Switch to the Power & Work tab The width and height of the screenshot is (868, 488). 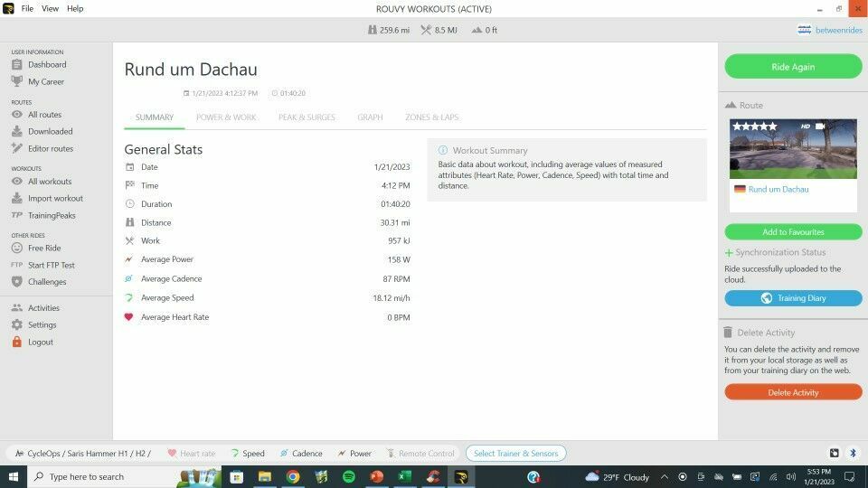[226, 117]
